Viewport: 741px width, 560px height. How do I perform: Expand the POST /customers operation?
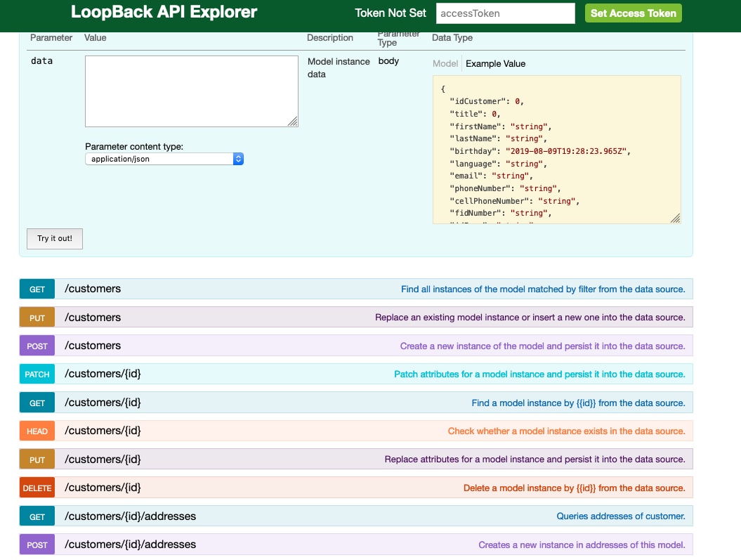pos(356,346)
